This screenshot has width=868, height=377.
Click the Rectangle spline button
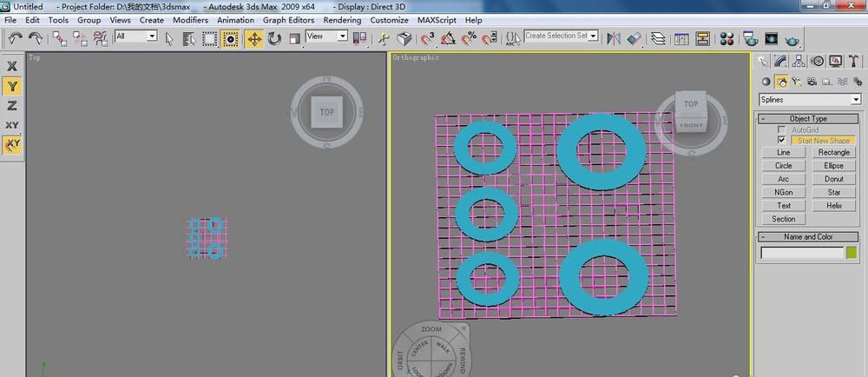(x=834, y=152)
